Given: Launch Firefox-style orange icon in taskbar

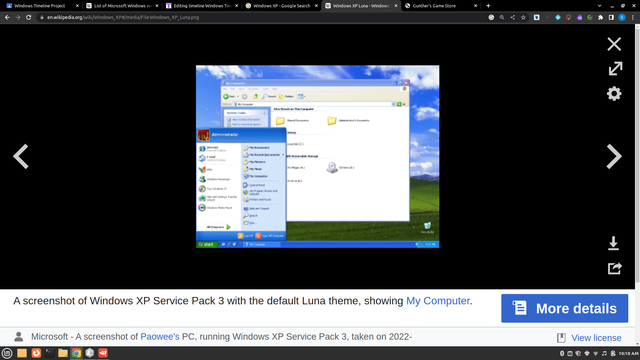Looking at the screenshot, I should point(36,353).
